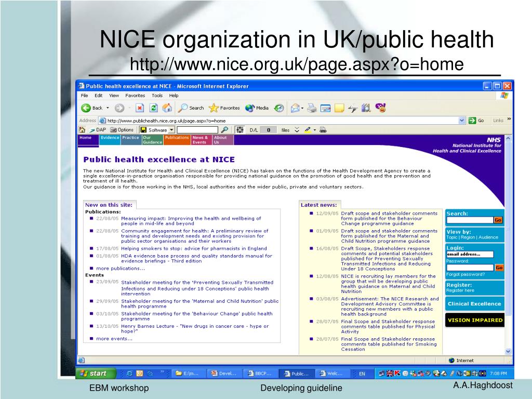Open 'Measuring impact' publication link
Image resolution: width=532 pixels, height=399 pixels.
tap(191, 221)
